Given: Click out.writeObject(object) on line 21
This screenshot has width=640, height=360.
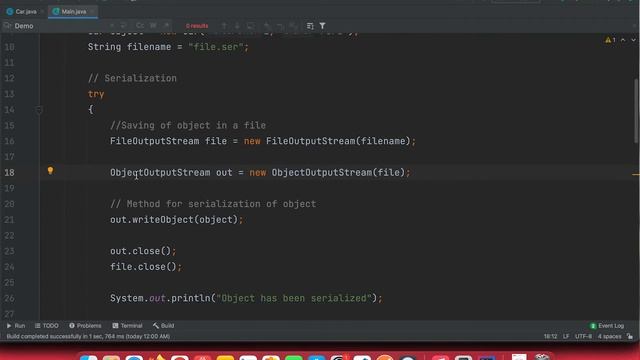Looking at the screenshot, I should [174, 220].
